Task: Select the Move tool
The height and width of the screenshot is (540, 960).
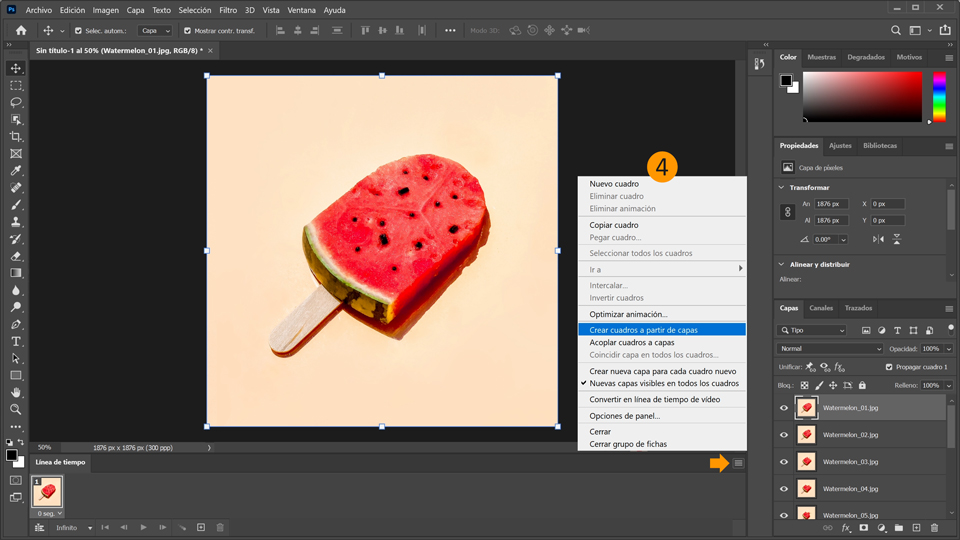Action: pos(16,69)
